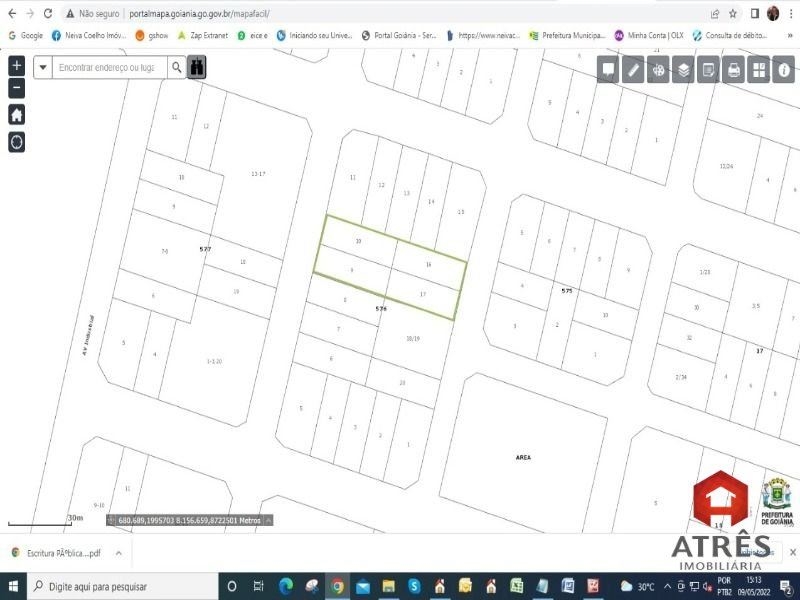The width and height of the screenshot is (800, 600).
Task: Zoom in on the map
Action: (16, 66)
